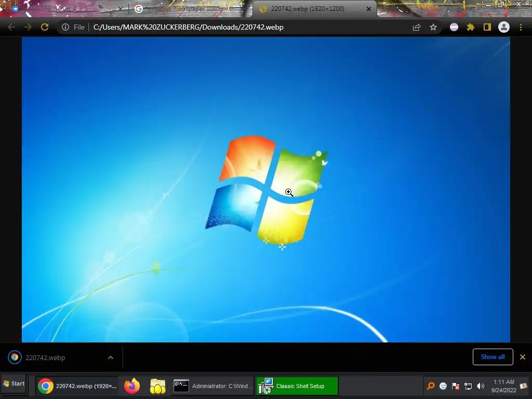Open the Chrome profile avatar

point(504,27)
